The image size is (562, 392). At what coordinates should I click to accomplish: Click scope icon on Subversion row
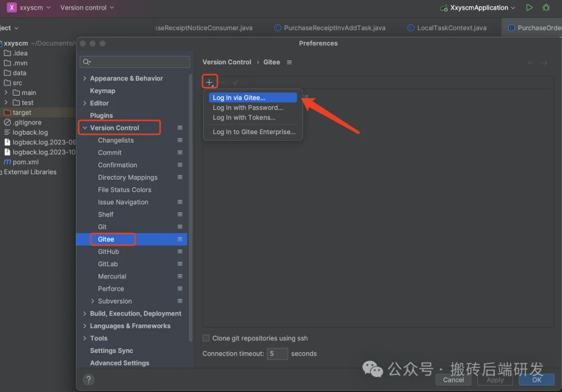(x=180, y=301)
